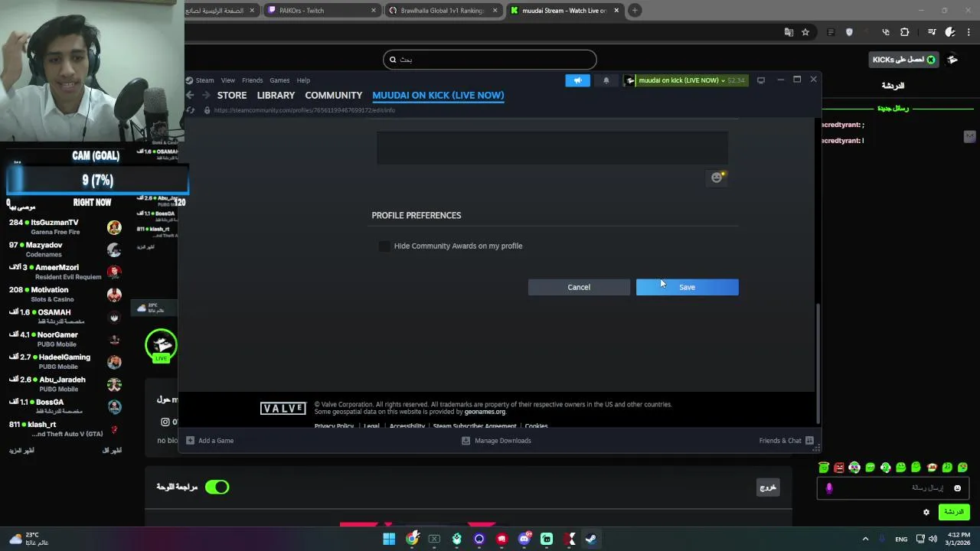Save the Steam profile changes

[x=688, y=287]
